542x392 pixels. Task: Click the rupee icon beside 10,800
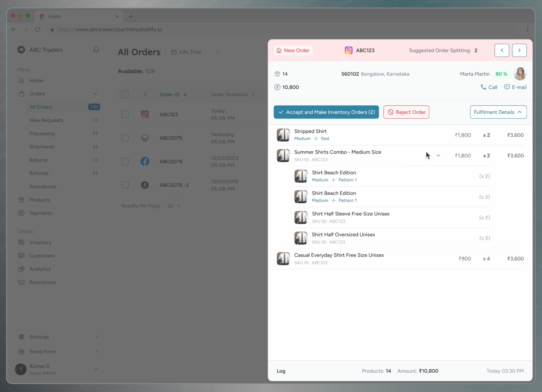point(277,87)
